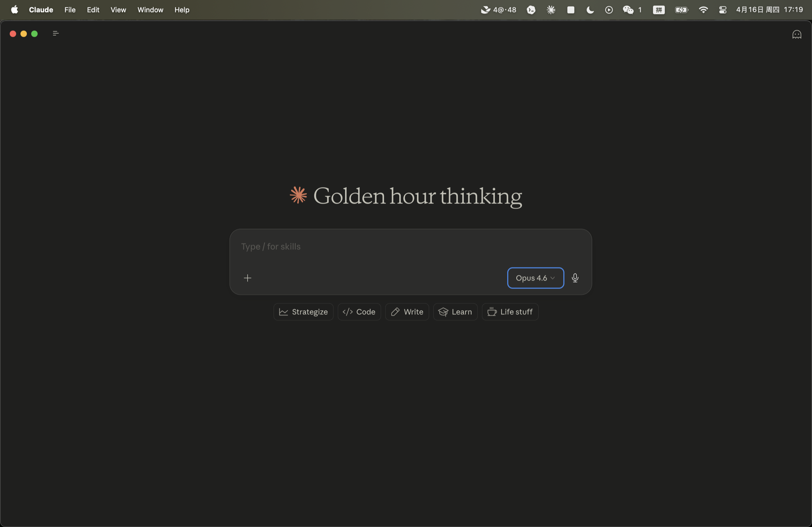Switch input method in menu bar

click(659, 10)
